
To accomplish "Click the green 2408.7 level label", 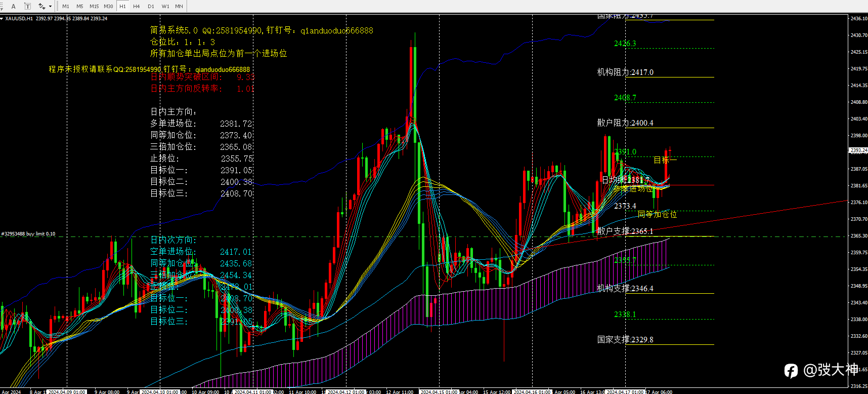I will click(625, 98).
